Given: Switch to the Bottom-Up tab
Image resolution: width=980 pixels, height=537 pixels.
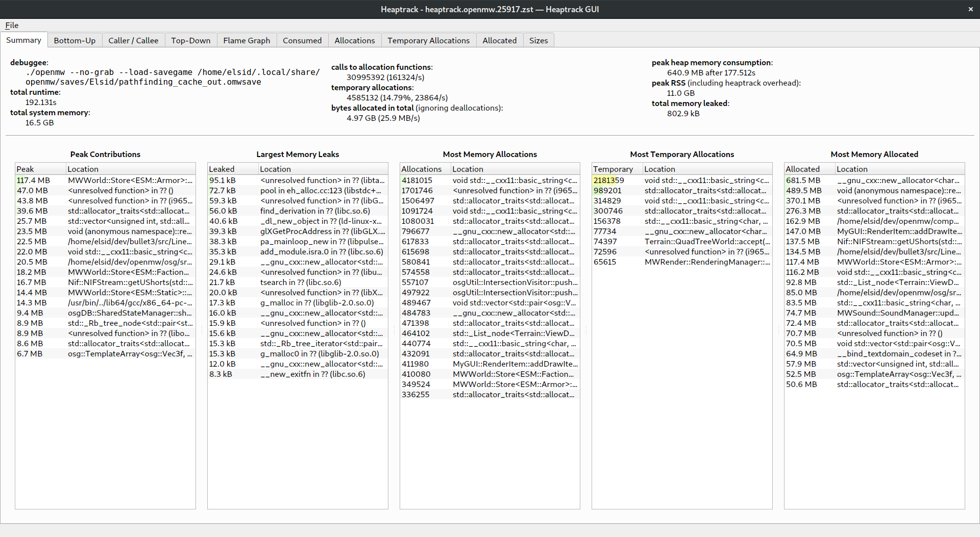Looking at the screenshot, I should click(75, 40).
